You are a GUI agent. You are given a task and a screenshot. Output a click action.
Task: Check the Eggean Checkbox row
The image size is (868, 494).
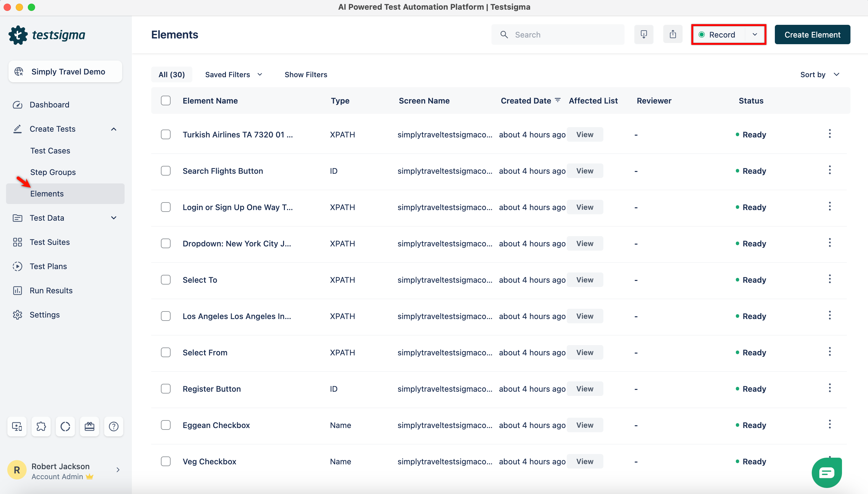[x=166, y=425]
